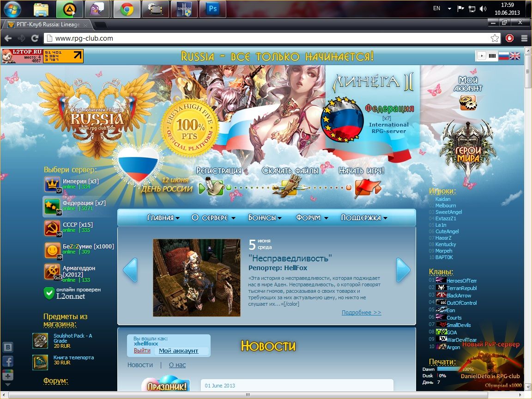Reload the page with refresh icon
Image resolution: width=532 pixels, height=399 pixels.
point(35,38)
